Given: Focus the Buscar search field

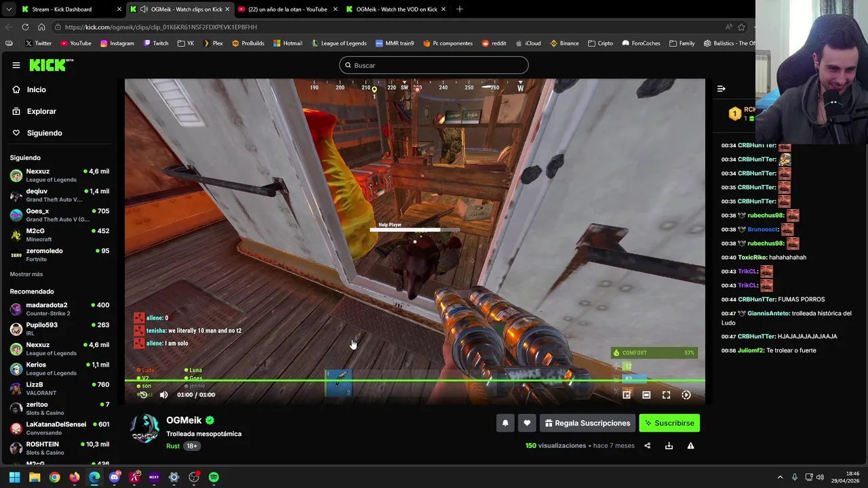Looking at the screenshot, I should 434,65.
